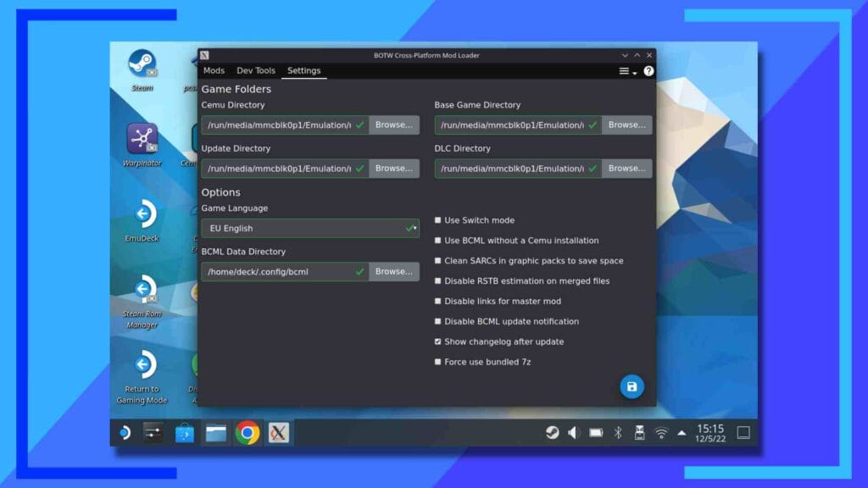This screenshot has width=868, height=488.
Task: Click the Steam tray icon
Action: pos(552,433)
